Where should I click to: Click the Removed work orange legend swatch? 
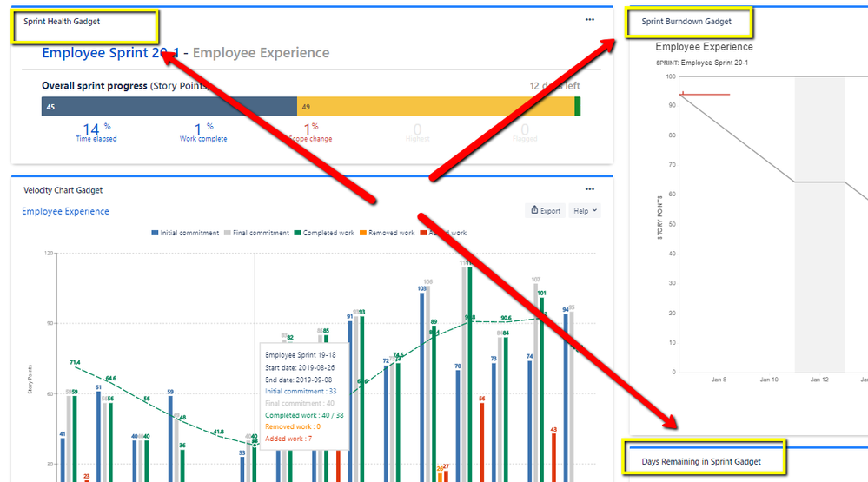tap(363, 233)
